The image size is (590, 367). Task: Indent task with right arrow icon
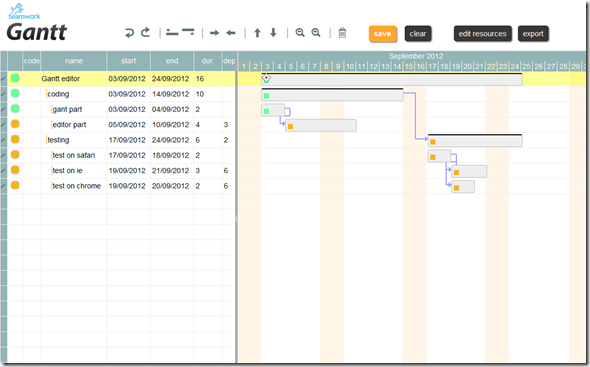click(214, 33)
